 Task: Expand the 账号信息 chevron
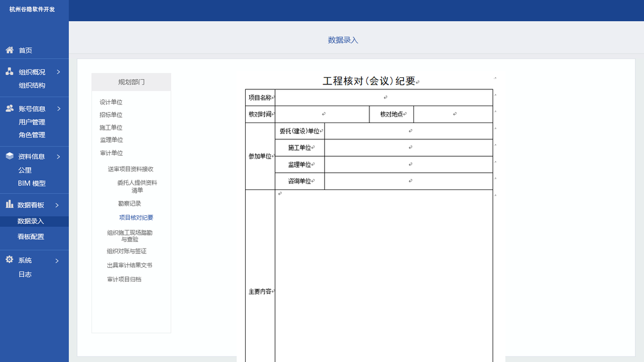coord(59,109)
